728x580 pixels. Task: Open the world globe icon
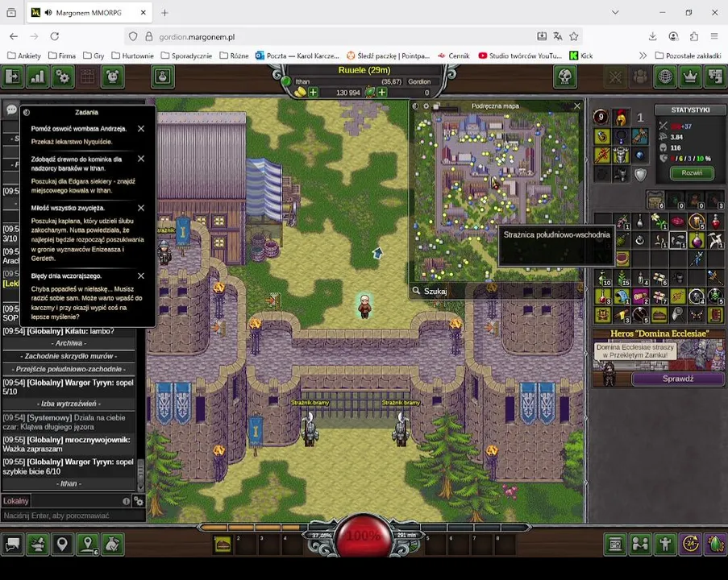pos(665,77)
